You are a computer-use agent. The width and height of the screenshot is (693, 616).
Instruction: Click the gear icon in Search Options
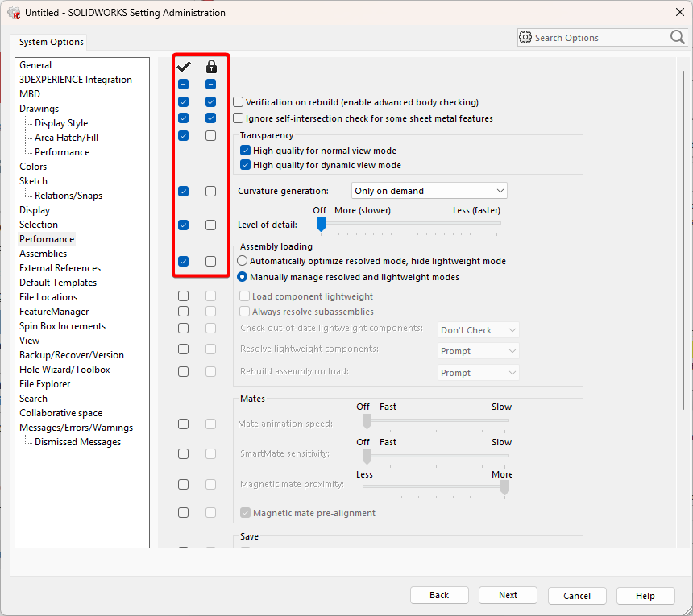[525, 38]
